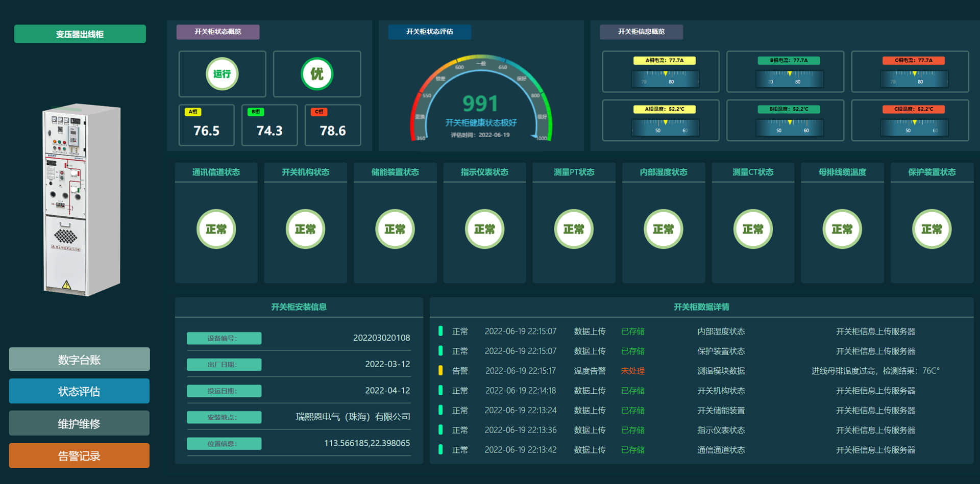Go to 维护维修 maintenance page
The image size is (980, 484).
[x=79, y=423]
